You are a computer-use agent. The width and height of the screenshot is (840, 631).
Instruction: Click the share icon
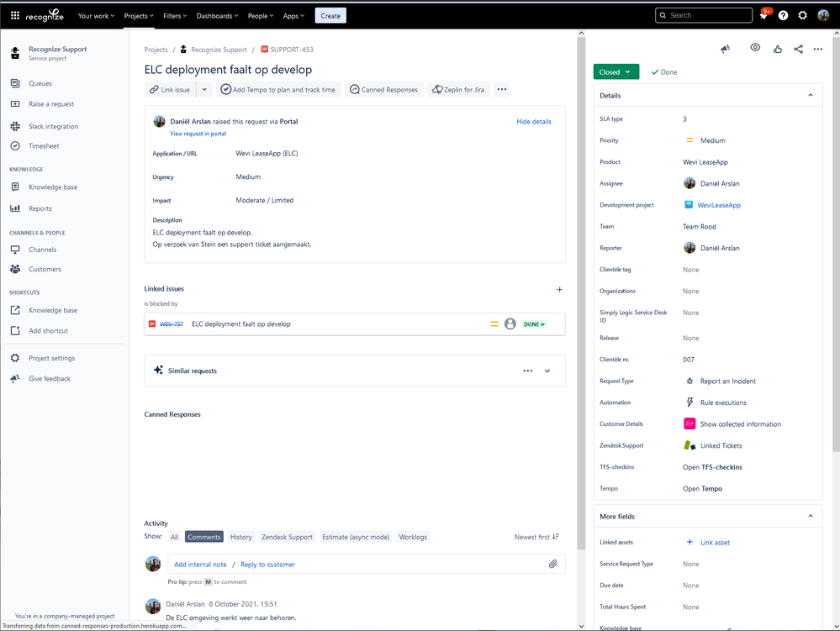(x=798, y=50)
